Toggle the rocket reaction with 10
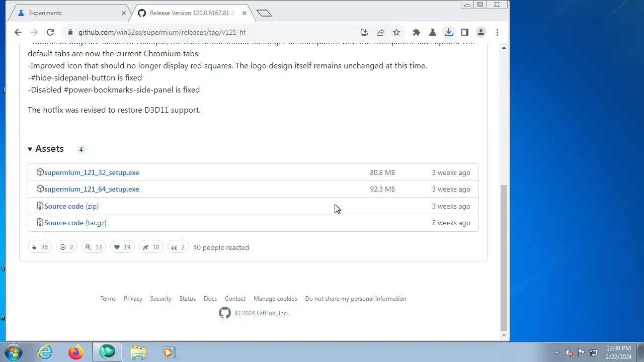Image resolution: width=644 pixels, height=362 pixels. click(151, 247)
